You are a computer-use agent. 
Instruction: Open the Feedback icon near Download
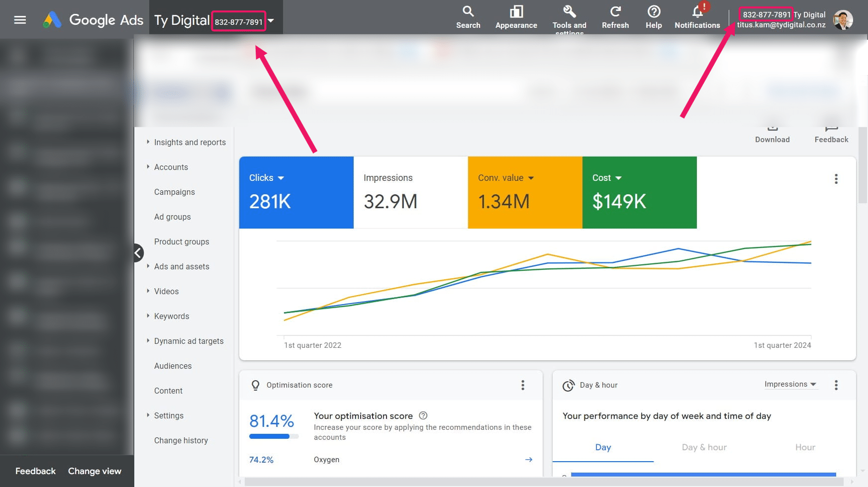point(831,127)
